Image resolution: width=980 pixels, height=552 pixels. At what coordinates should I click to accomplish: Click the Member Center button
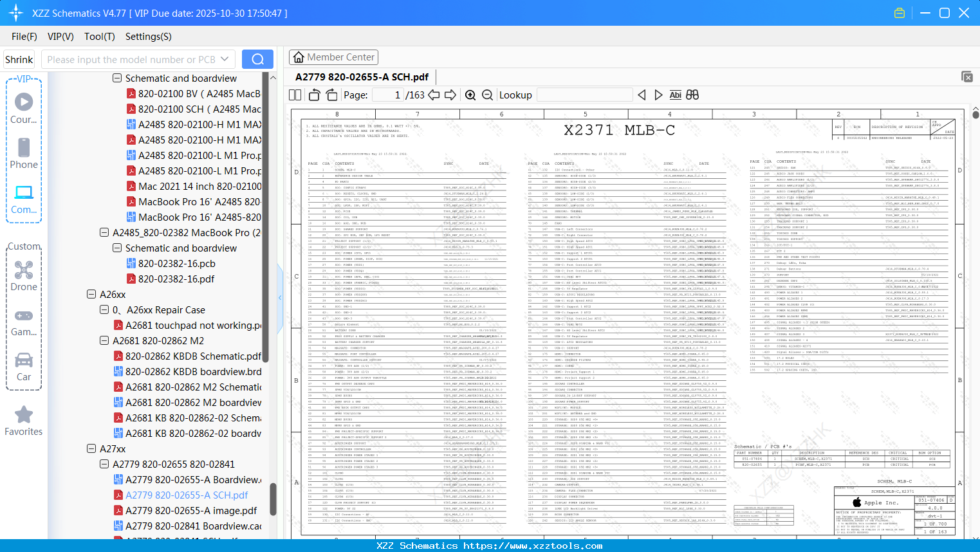[x=333, y=57]
